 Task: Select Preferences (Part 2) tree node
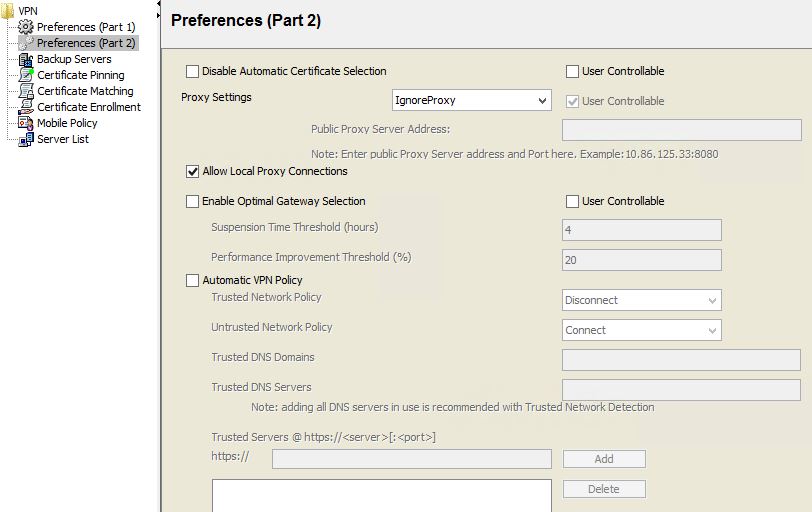click(86, 43)
